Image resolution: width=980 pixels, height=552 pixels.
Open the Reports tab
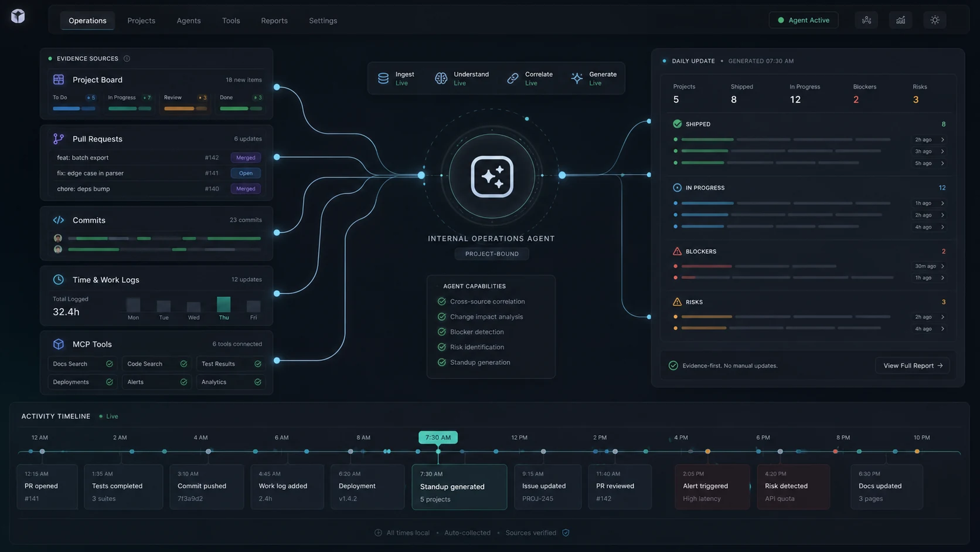(274, 21)
